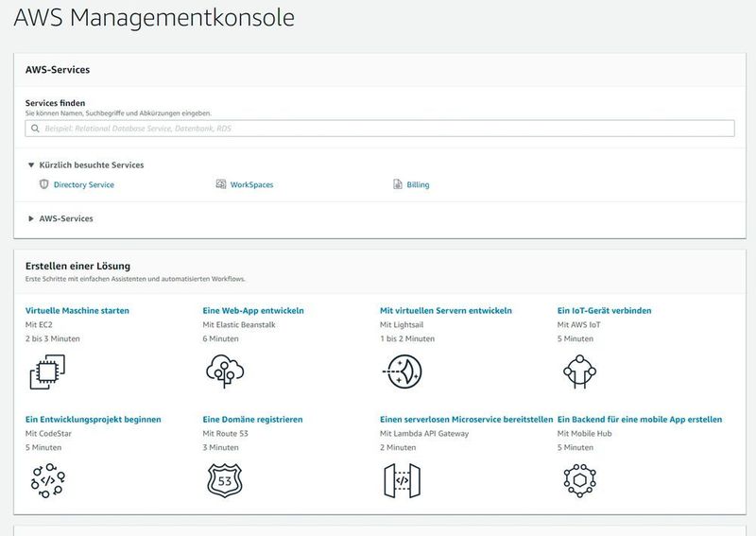Expand the AWS-Services list
This screenshot has width=756, height=536.
[31, 218]
